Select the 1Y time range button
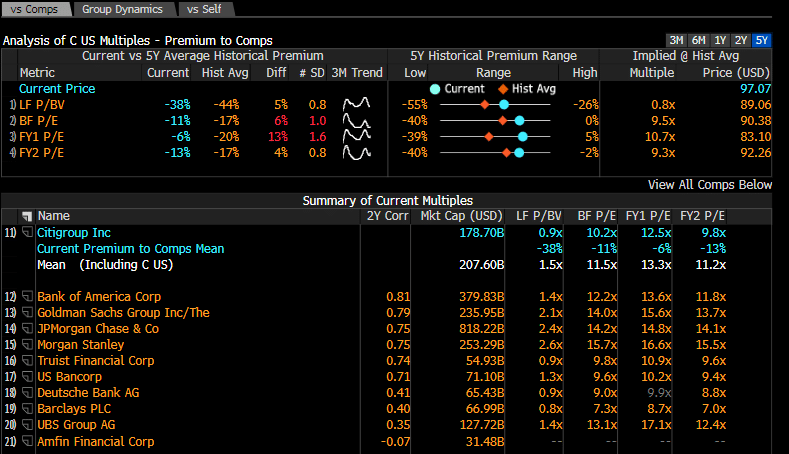 (719, 40)
